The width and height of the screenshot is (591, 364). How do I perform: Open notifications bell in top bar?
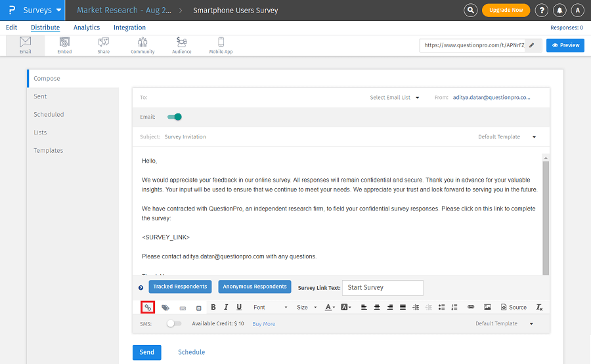559,10
